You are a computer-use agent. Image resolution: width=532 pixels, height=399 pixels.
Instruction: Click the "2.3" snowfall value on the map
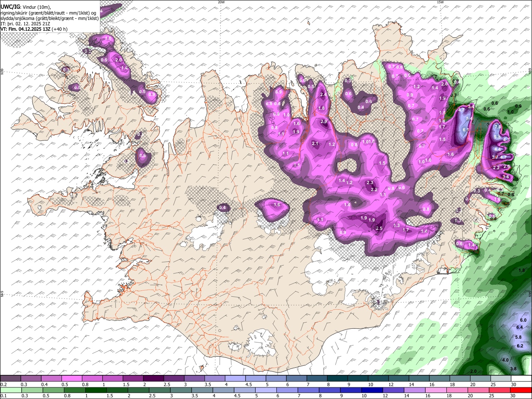(370, 182)
